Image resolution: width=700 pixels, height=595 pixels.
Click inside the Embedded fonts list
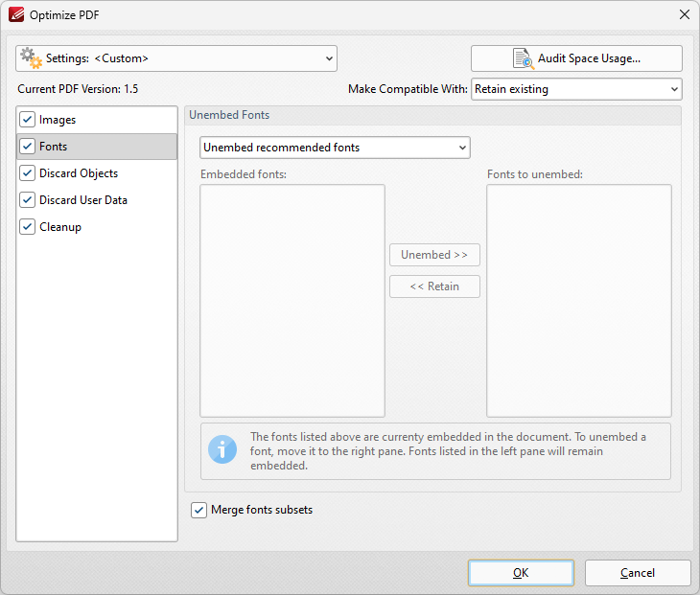point(292,301)
